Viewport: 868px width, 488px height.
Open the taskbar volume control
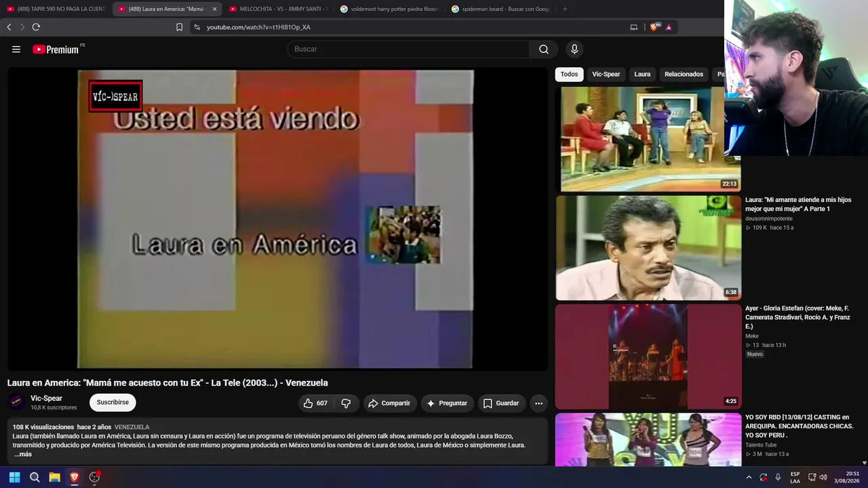click(823, 477)
